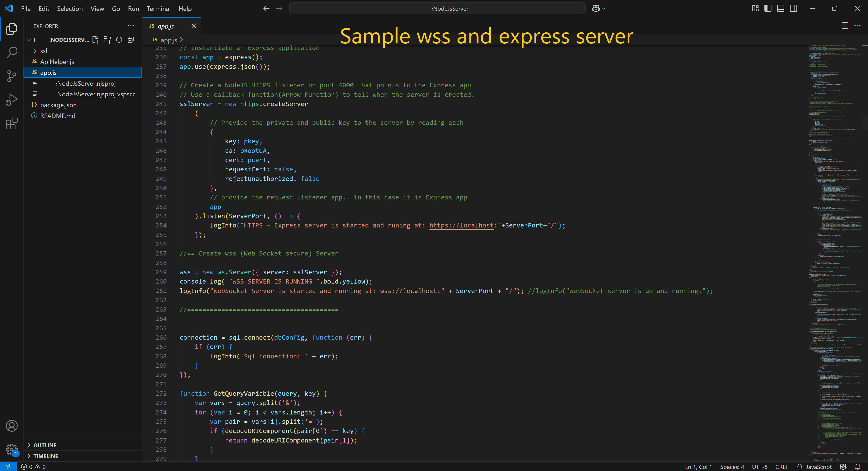Viewport: 868px width, 471px height.
Task: Collapse all folders in Explorer
Action: [131, 40]
